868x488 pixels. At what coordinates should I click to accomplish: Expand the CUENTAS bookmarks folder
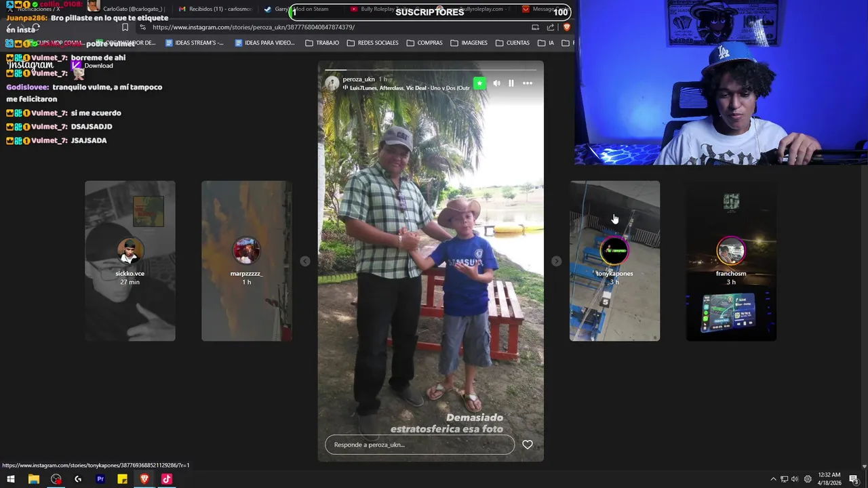tap(513, 43)
